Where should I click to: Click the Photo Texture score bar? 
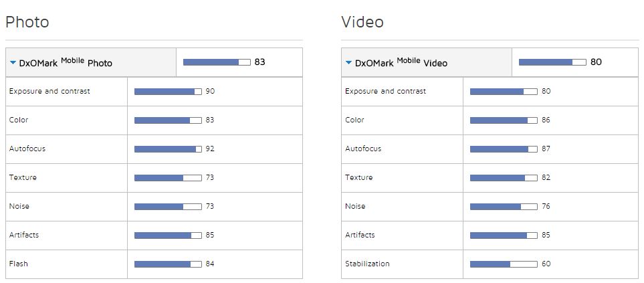pos(168,178)
